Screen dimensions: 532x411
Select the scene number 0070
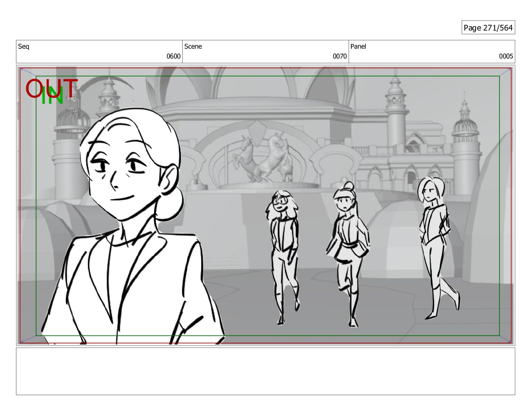[340, 56]
